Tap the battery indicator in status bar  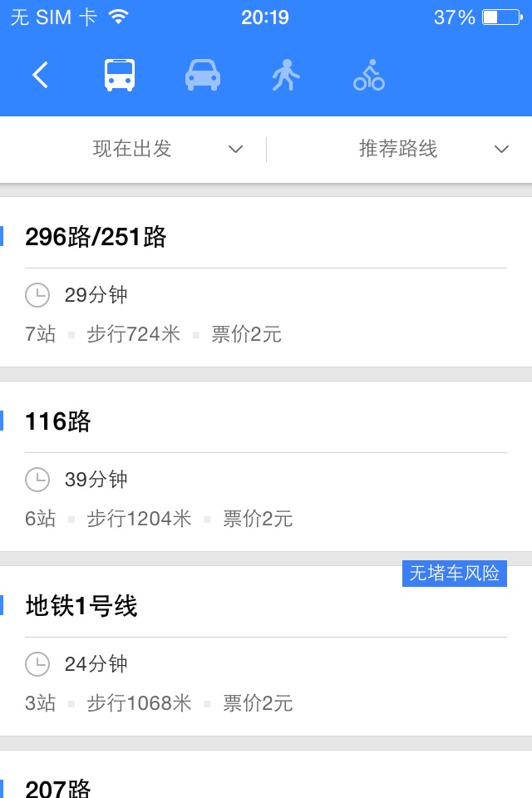pos(500,17)
